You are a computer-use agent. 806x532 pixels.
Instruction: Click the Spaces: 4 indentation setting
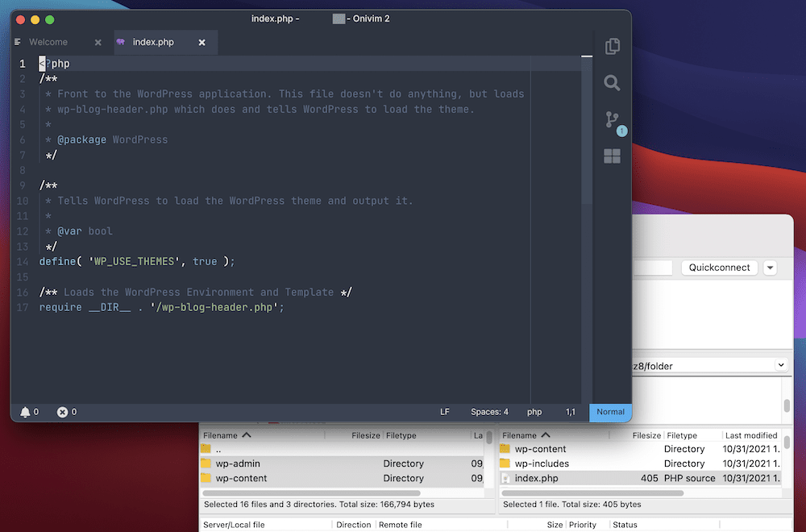point(489,412)
